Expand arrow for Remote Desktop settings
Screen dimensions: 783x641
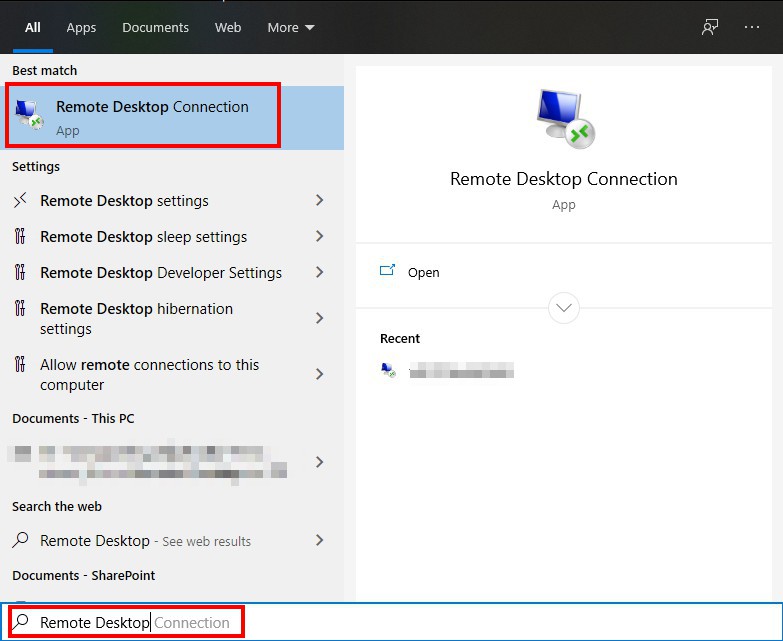(320, 200)
